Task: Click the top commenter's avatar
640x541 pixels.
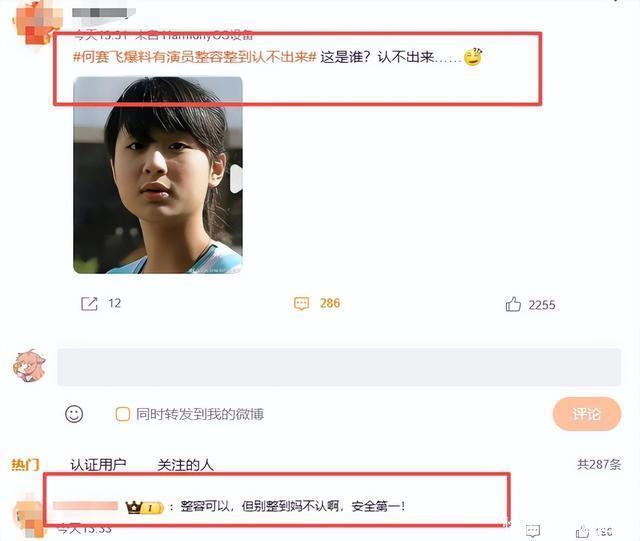Action: (x=29, y=519)
